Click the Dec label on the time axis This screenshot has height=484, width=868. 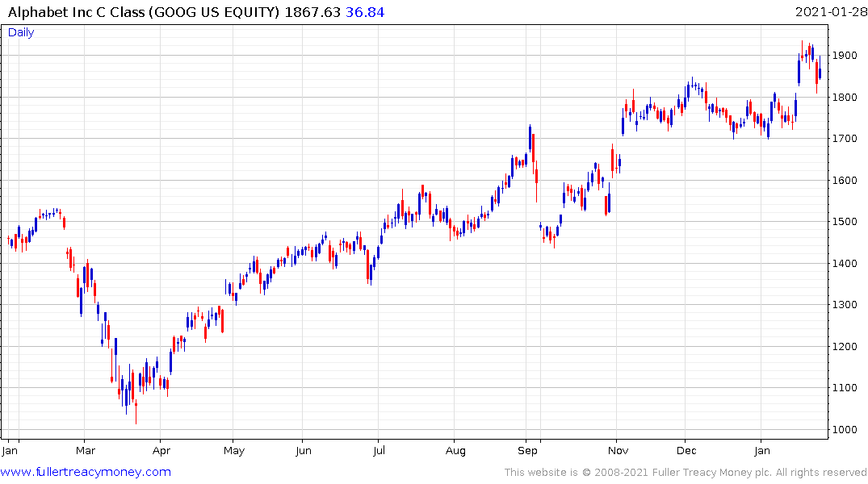(x=686, y=451)
